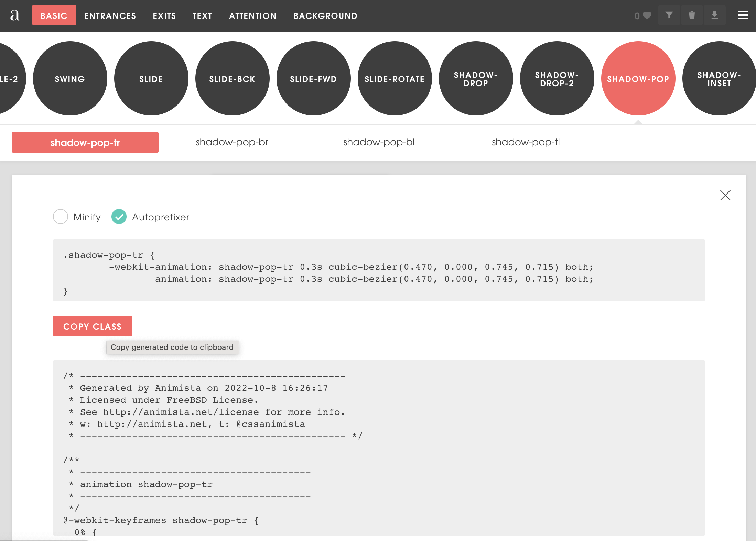Screen dimensions: 756x541
Task: Switch to the Entrances tab
Action: [110, 16]
